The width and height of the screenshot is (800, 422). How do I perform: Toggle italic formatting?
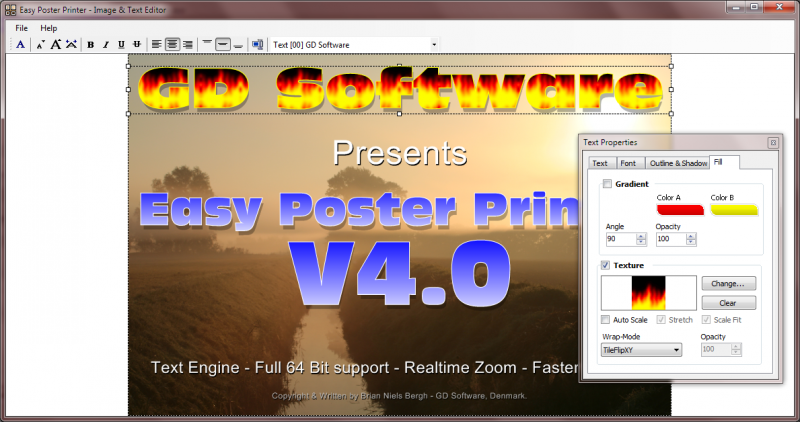tap(106, 45)
